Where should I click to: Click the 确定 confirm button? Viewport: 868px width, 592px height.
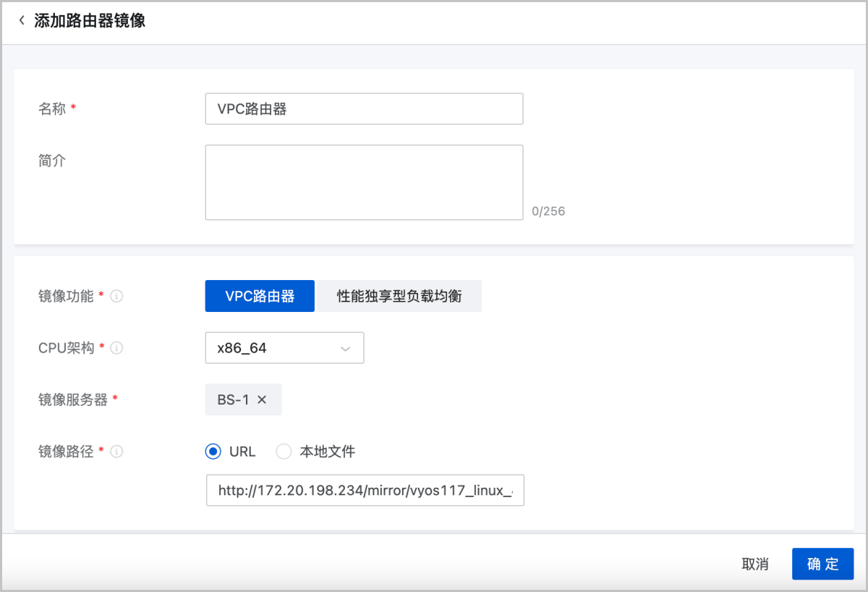(x=823, y=564)
